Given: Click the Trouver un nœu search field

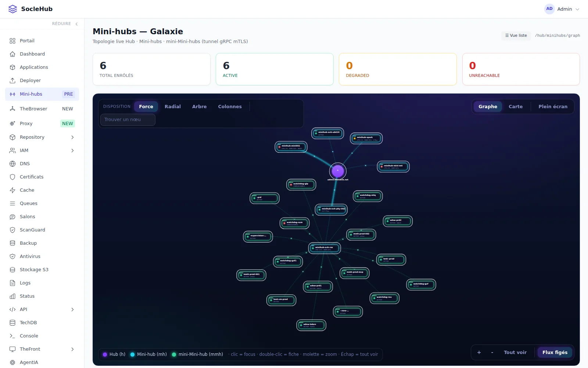Looking at the screenshot, I should pyautogui.click(x=128, y=120).
